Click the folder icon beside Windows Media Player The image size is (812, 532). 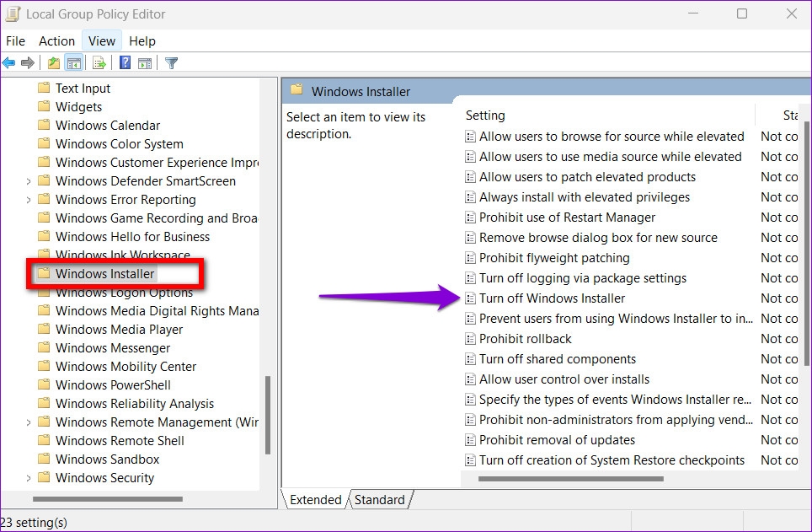[x=44, y=330]
